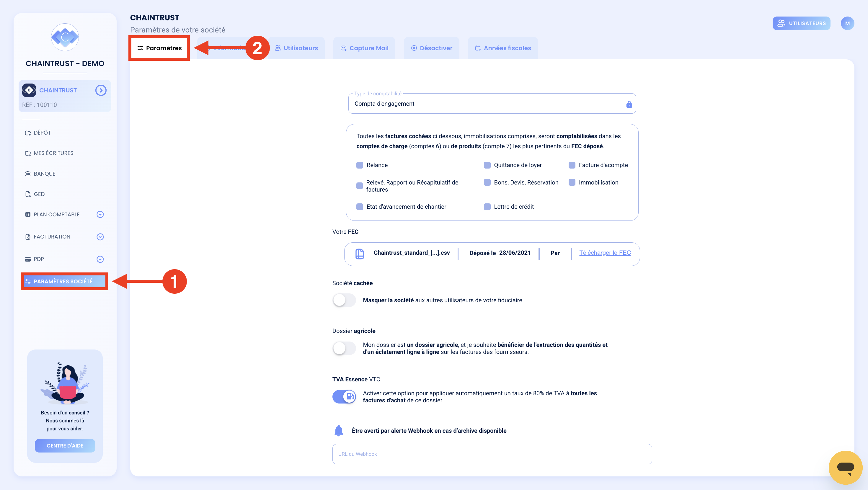Click into the URL du Webhook field
868x490 pixels.
pos(492,454)
